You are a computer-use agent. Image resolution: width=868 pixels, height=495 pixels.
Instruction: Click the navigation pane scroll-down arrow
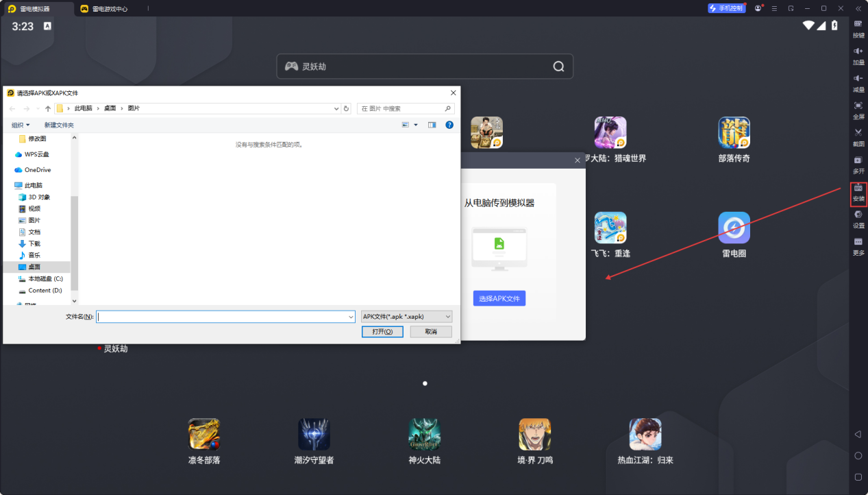point(75,300)
